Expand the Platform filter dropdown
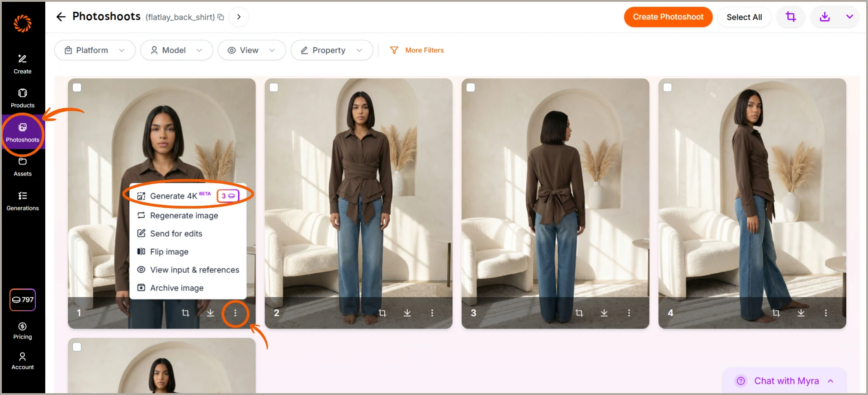This screenshot has width=868, height=395. pyautogui.click(x=95, y=50)
